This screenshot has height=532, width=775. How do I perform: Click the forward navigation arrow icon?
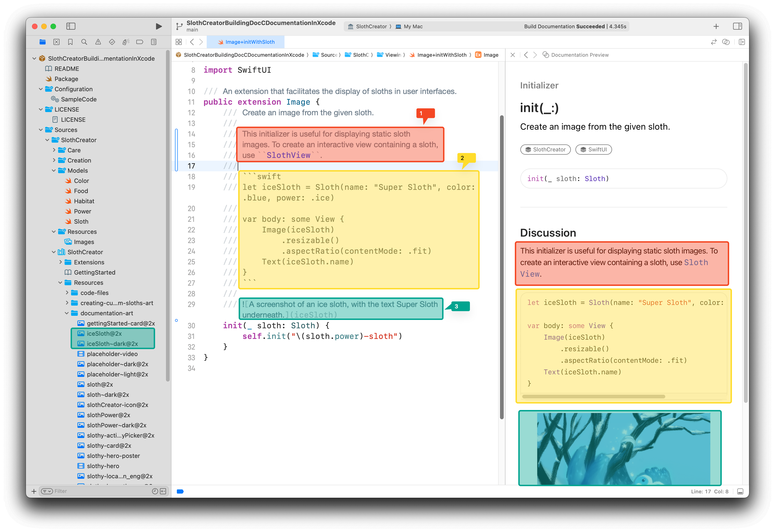point(204,42)
